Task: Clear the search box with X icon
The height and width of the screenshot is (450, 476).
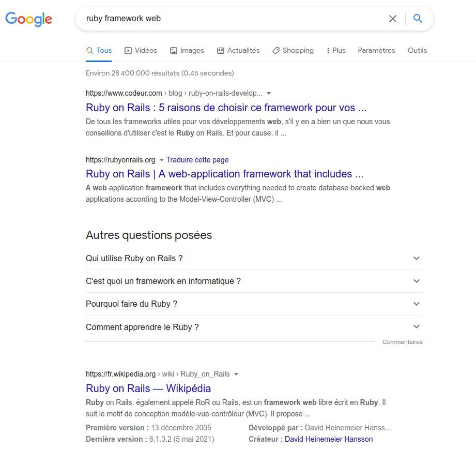Action: point(393,19)
